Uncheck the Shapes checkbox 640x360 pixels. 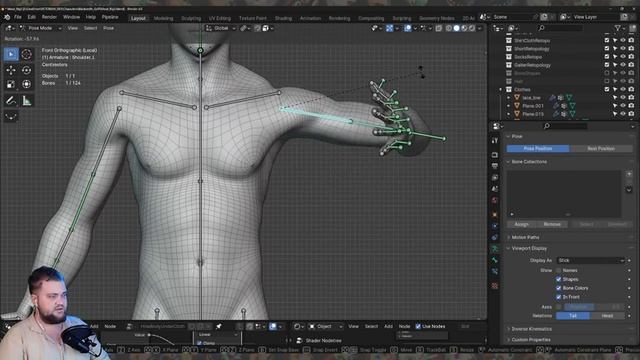[x=558, y=280]
